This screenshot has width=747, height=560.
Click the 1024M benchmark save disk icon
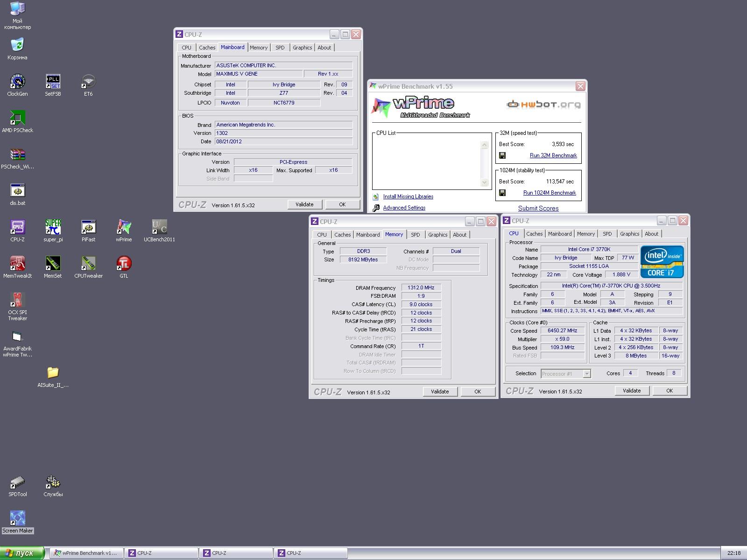click(x=502, y=193)
